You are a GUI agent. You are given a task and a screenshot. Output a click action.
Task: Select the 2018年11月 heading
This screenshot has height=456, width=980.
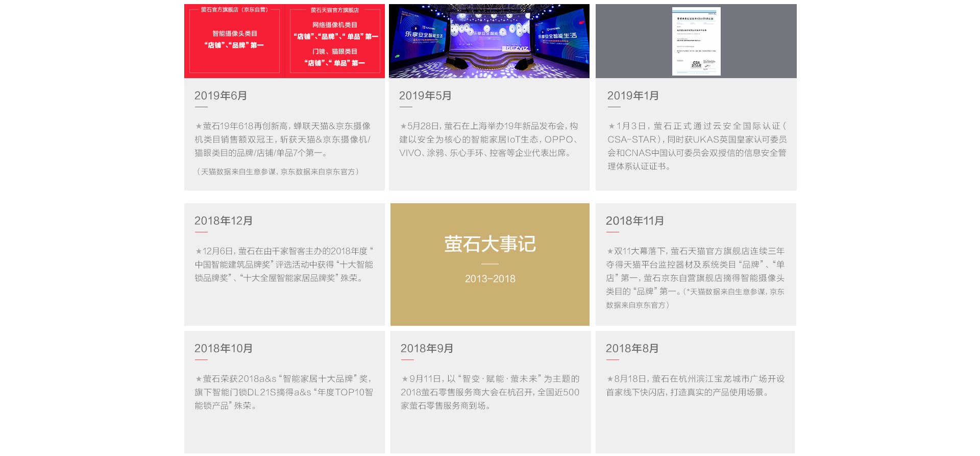(x=635, y=221)
